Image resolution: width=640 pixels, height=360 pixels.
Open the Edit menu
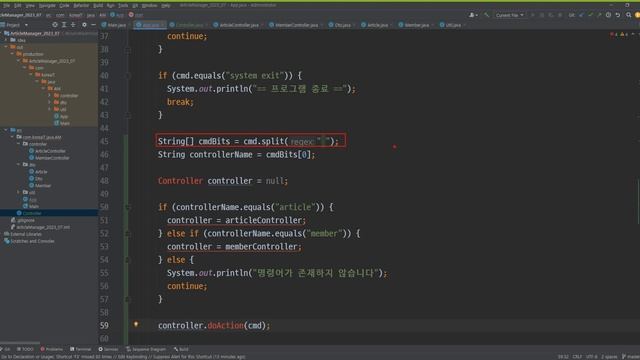(x=18, y=5)
